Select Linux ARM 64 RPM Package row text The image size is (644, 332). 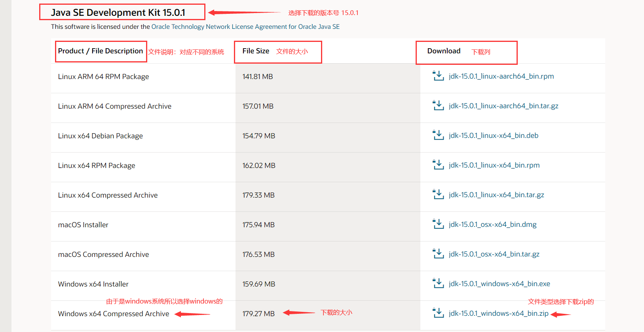pyautogui.click(x=103, y=77)
